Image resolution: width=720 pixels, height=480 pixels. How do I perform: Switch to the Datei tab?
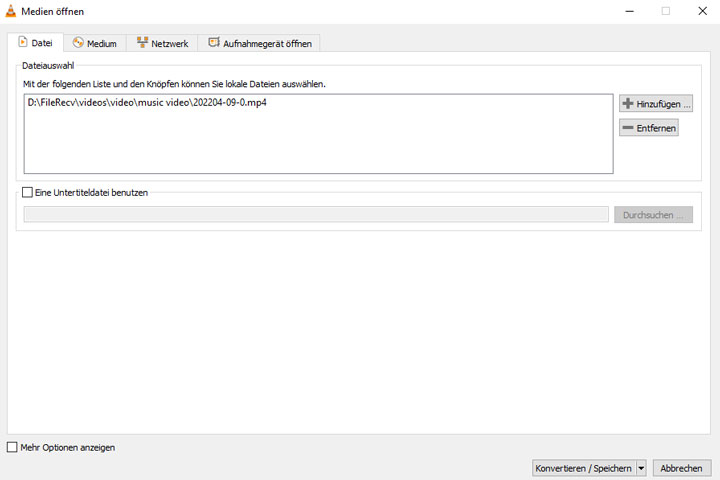(35, 43)
